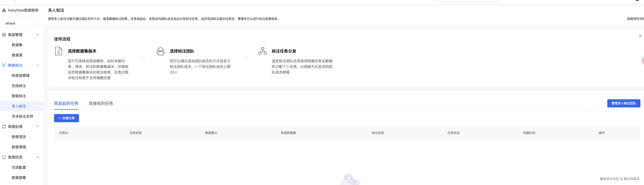This screenshot has width=644, height=185.
Task: Click the 选择数据集版本 document icon
Action: coord(59,51)
